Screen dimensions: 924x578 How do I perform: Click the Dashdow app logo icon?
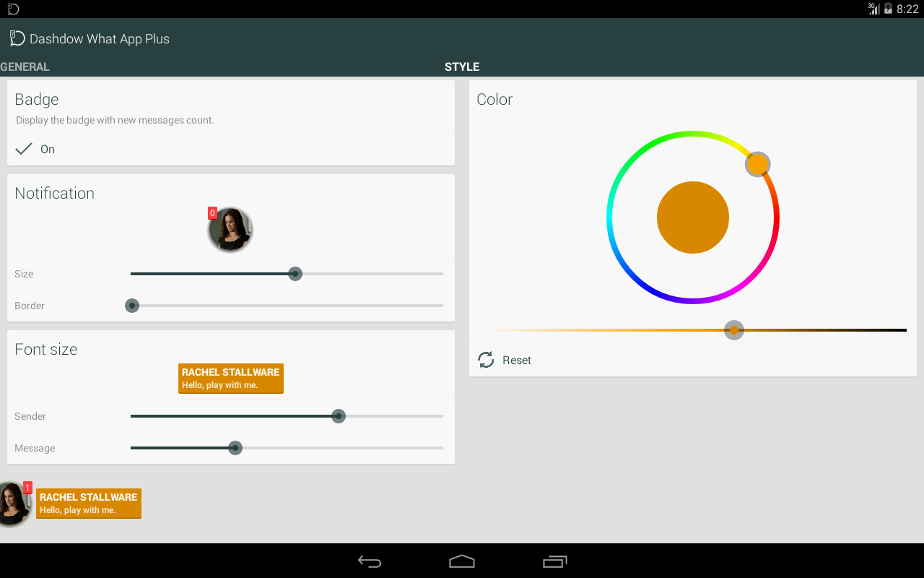click(17, 38)
